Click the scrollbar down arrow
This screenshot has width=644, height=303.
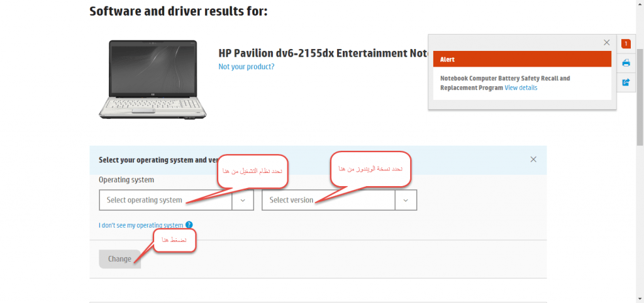pos(640,299)
